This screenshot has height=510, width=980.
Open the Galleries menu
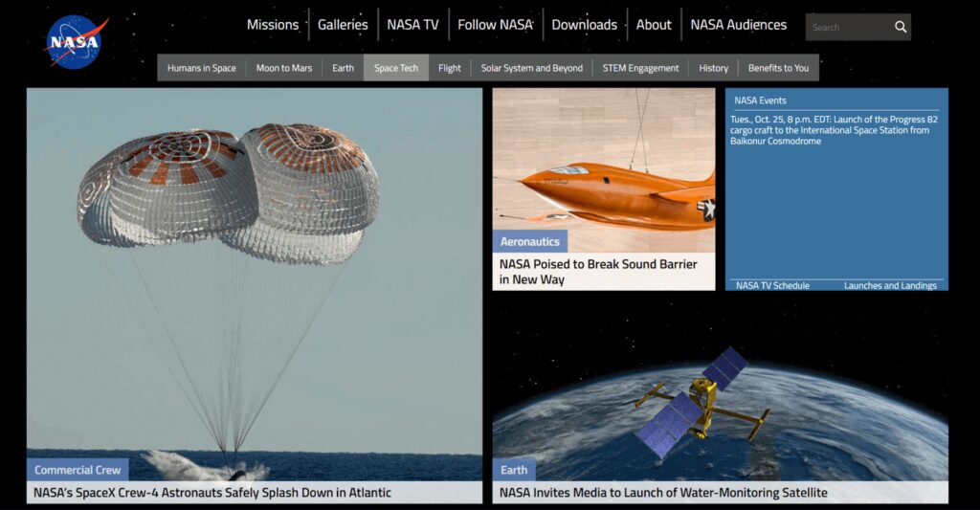pos(343,25)
